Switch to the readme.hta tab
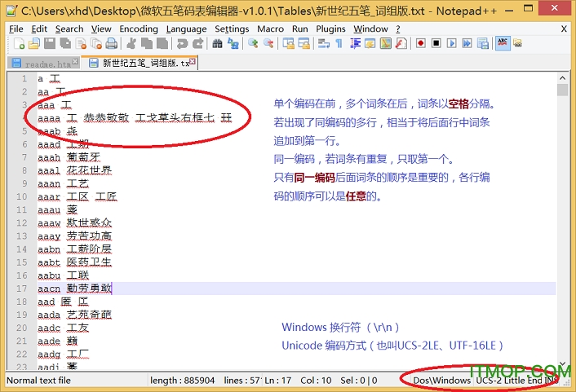This screenshot has height=392, width=576. coord(43,64)
